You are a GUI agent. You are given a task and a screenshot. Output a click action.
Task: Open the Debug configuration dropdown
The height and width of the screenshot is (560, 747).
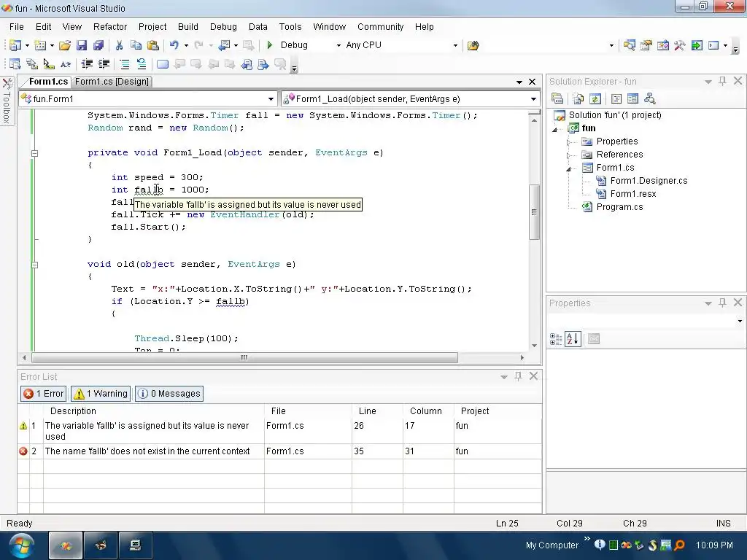338,46
